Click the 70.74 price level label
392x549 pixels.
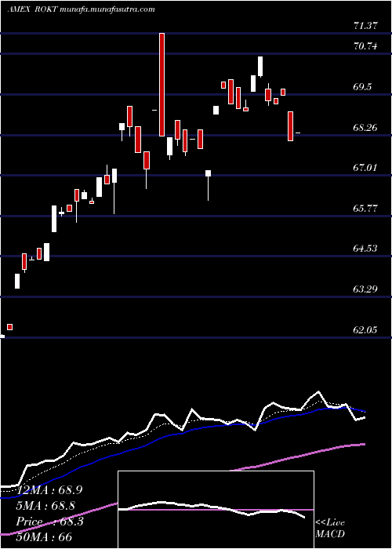pos(365,45)
